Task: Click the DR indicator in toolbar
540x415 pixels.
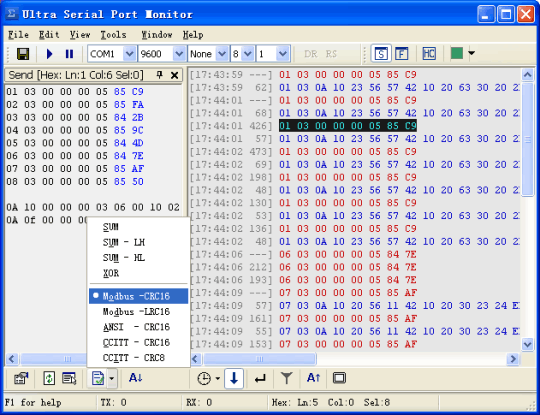Action: pyautogui.click(x=310, y=54)
